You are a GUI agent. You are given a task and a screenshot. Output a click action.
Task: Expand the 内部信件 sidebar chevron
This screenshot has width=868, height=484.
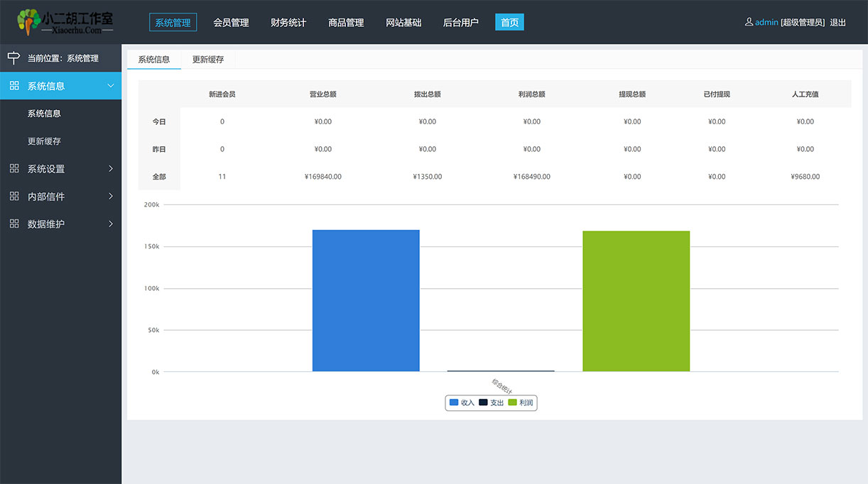110,197
